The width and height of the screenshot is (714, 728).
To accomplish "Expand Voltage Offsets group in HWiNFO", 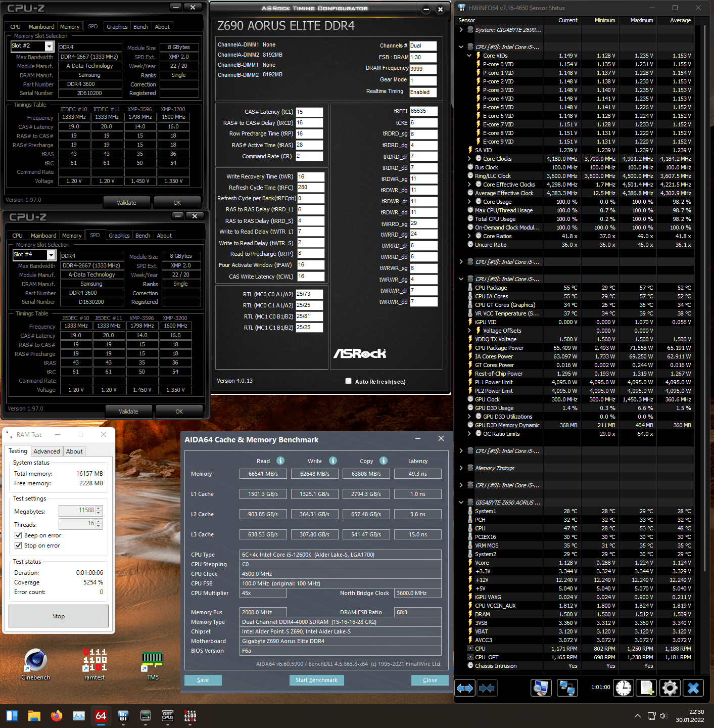I will point(469,331).
